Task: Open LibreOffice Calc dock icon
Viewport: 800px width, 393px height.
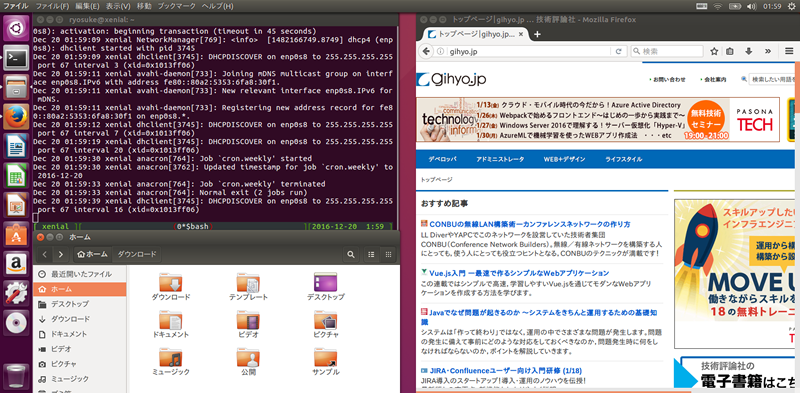Action: click(x=16, y=176)
